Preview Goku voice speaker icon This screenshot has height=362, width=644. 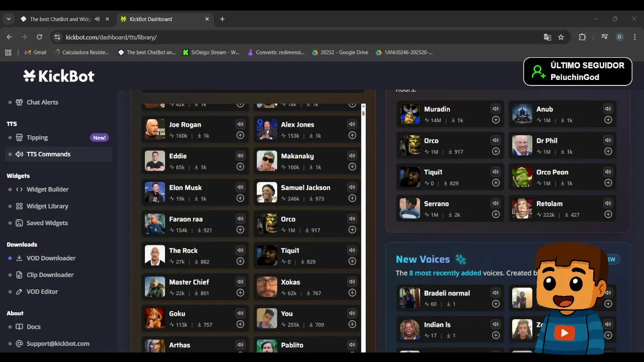[x=240, y=313]
